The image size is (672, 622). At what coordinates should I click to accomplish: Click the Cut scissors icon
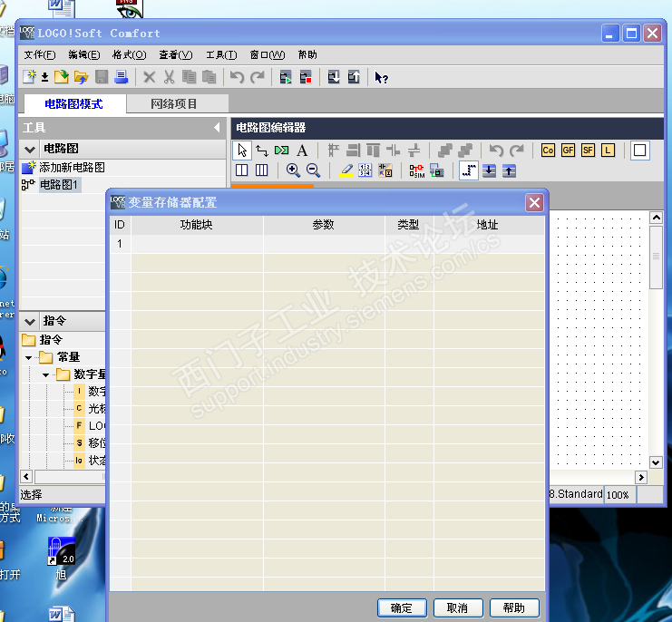(x=170, y=77)
